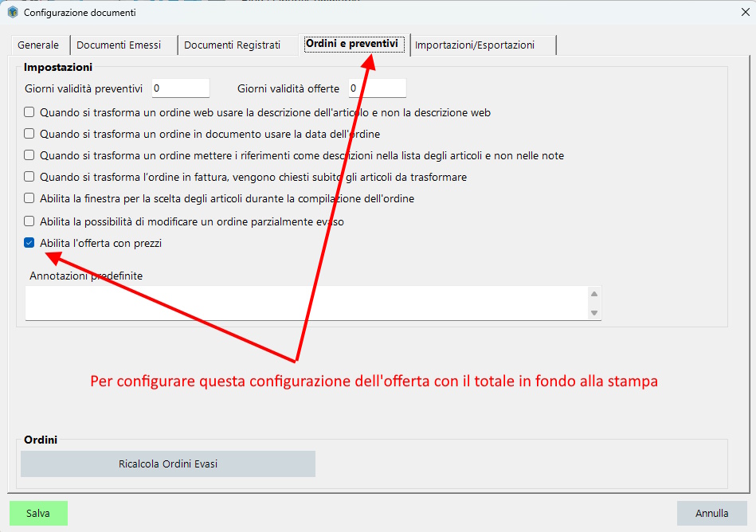Viewport: 756px width, 532px height.
Task: Toggle references as descriptions in article list
Action: pyautogui.click(x=29, y=155)
